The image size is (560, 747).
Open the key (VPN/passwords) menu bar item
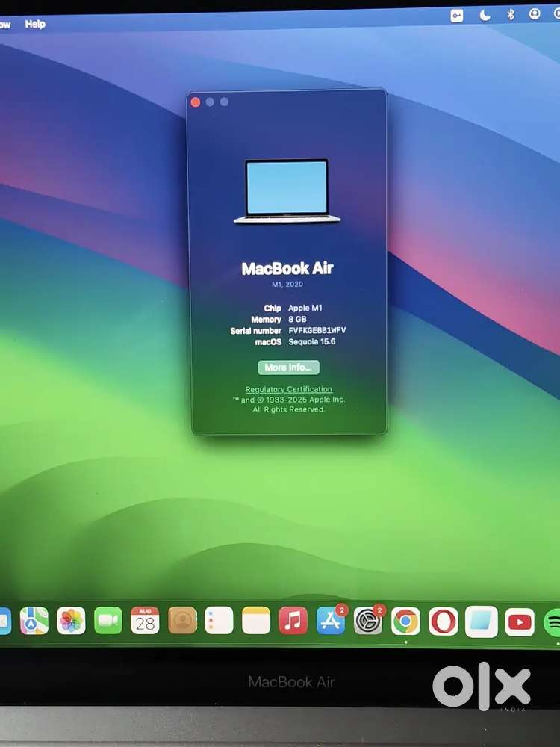tap(458, 16)
